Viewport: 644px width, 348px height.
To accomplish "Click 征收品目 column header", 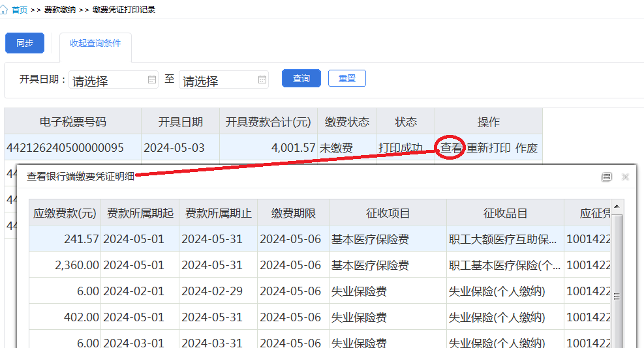I will click(x=505, y=213).
